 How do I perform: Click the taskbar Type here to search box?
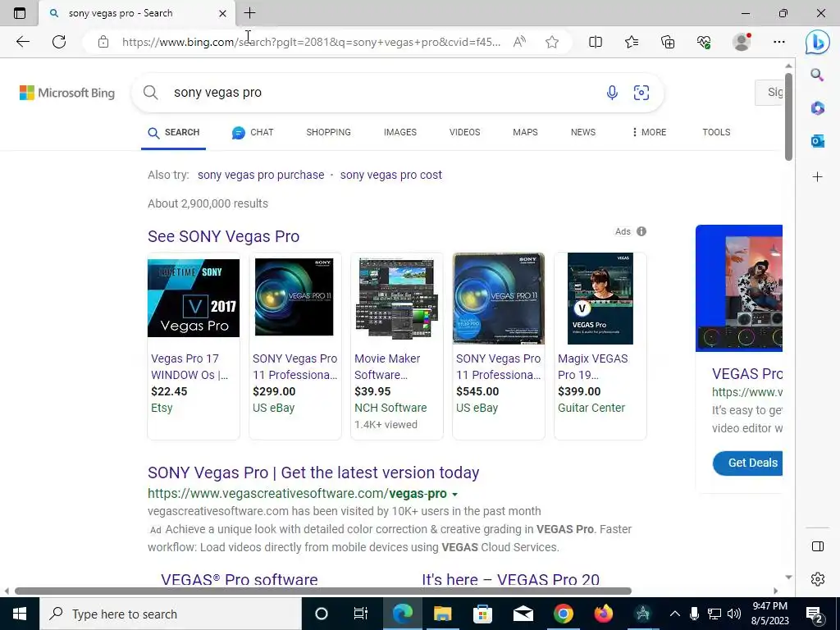171,614
